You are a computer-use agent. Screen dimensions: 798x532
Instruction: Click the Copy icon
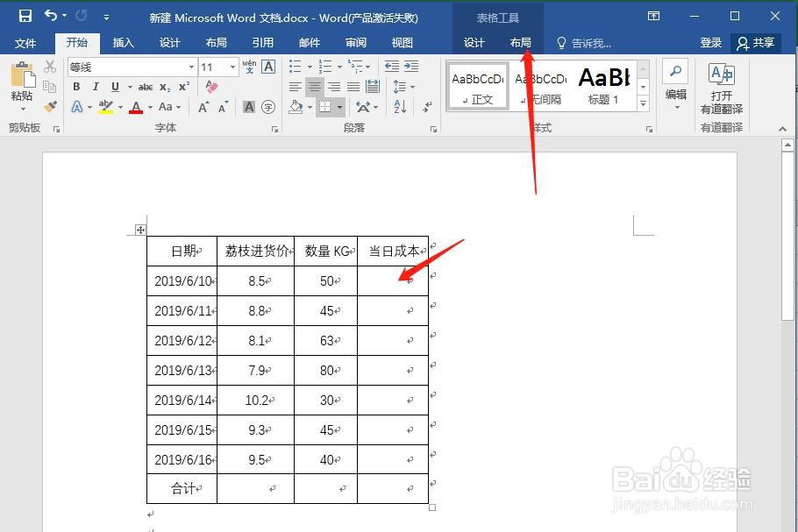50,87
